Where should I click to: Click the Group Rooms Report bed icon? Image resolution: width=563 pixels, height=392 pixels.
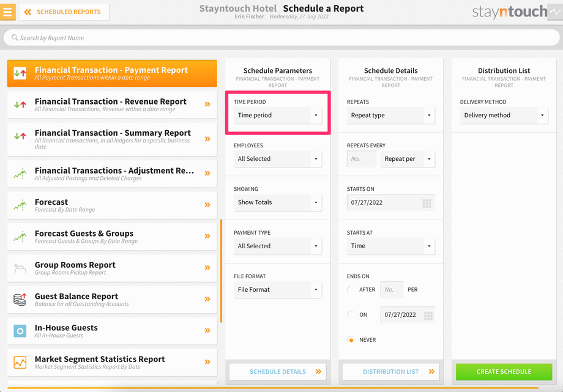20,268
